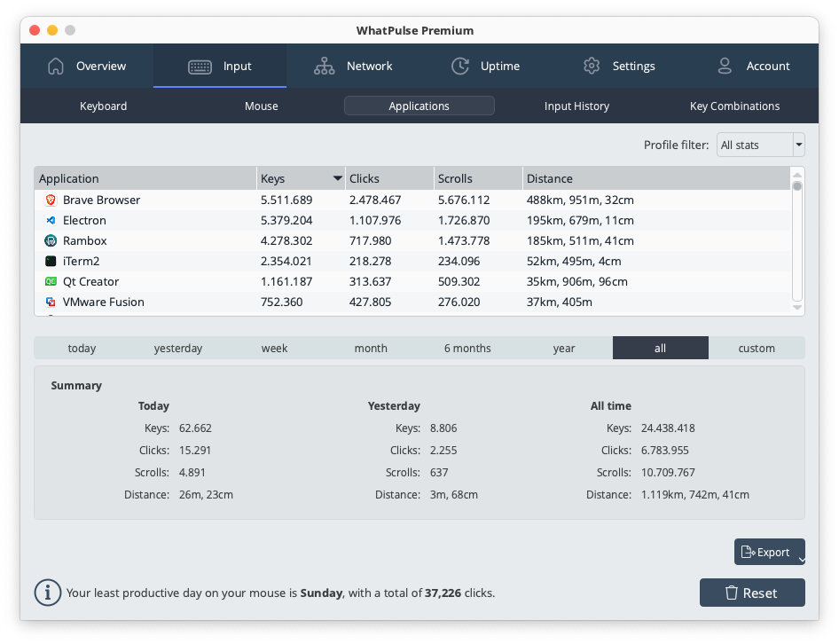Click the Rambox app icon

[51, 241]
